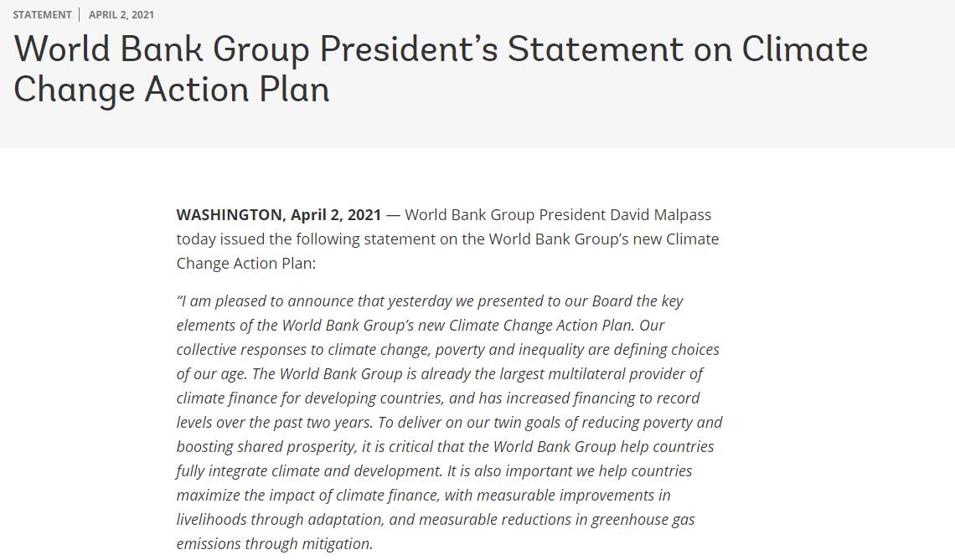955x560 pixels.
Task: Click the closing "emissions through mitigation" text
Action: click(274, 543)
